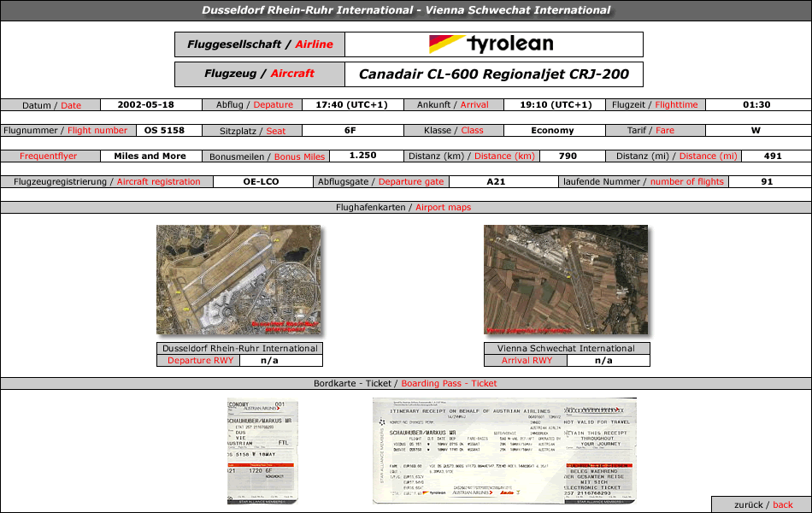Click the Dusseldorf Rhein-Ruhr International caption label
This screenshot has width=812, height=513.
coord(240,348)
